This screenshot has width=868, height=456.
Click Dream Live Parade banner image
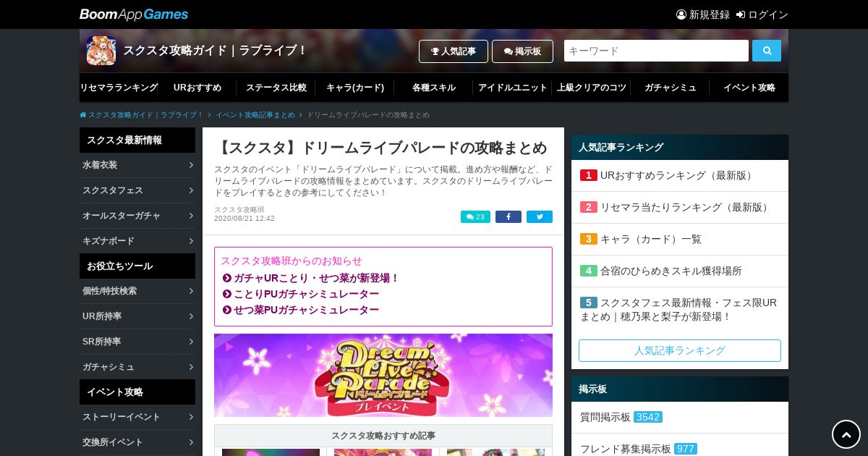383,375
